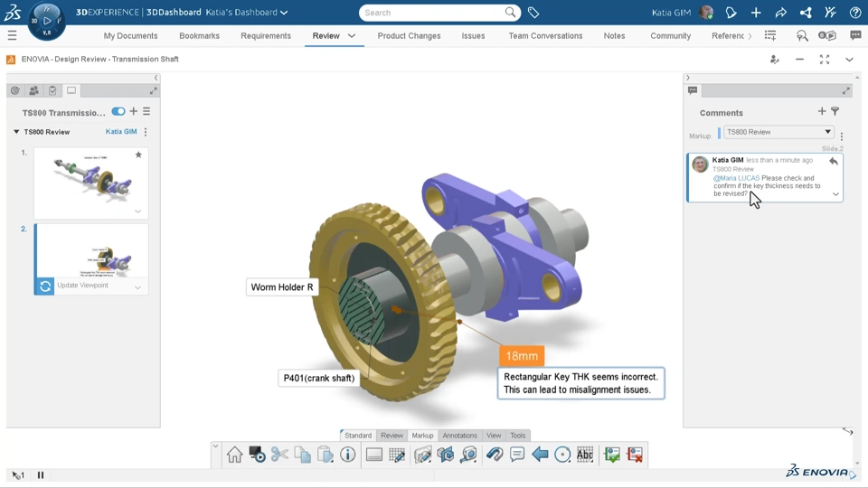Image resolution: width=868 pixels, height=488 pixels.
Task: Click the filter comments funnel icon
Action: pyautogui.click(x=835, y=112)
